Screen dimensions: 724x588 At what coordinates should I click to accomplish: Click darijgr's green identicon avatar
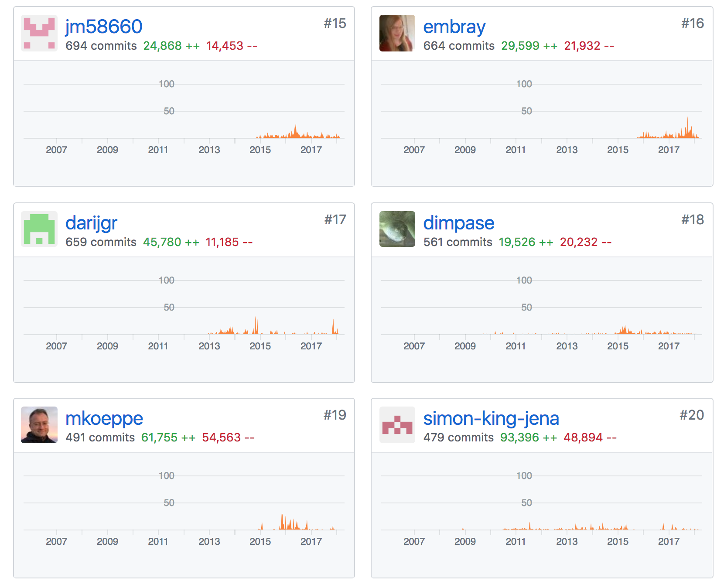pyautogui.click(x=39, y=229)
